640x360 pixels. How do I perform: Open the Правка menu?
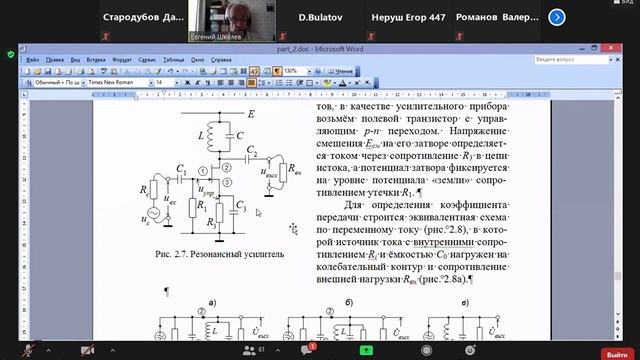(55, 60)
